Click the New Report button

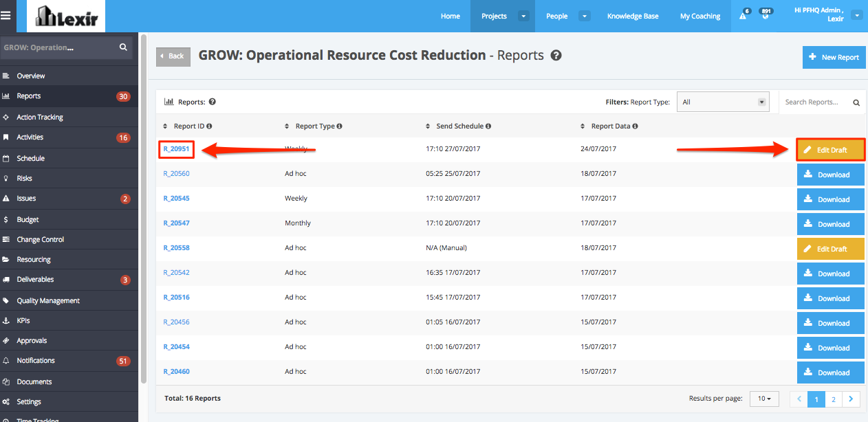pyautogui.click(x=834, y=57)
